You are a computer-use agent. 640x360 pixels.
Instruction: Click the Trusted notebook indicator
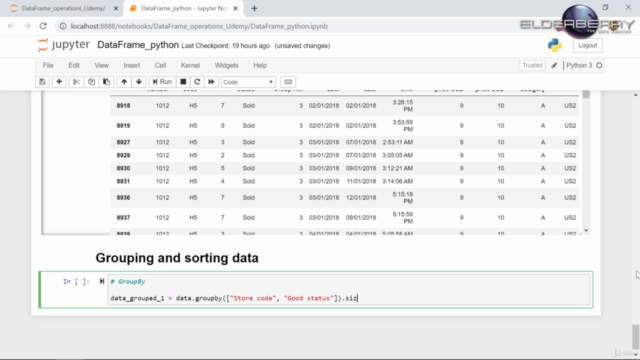(x=532, y=65)
